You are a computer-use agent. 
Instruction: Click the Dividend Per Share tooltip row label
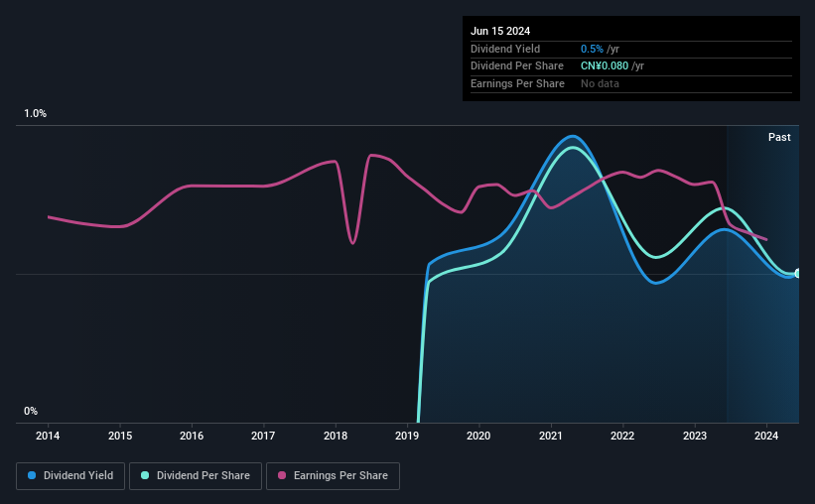[x=517, y=66]
